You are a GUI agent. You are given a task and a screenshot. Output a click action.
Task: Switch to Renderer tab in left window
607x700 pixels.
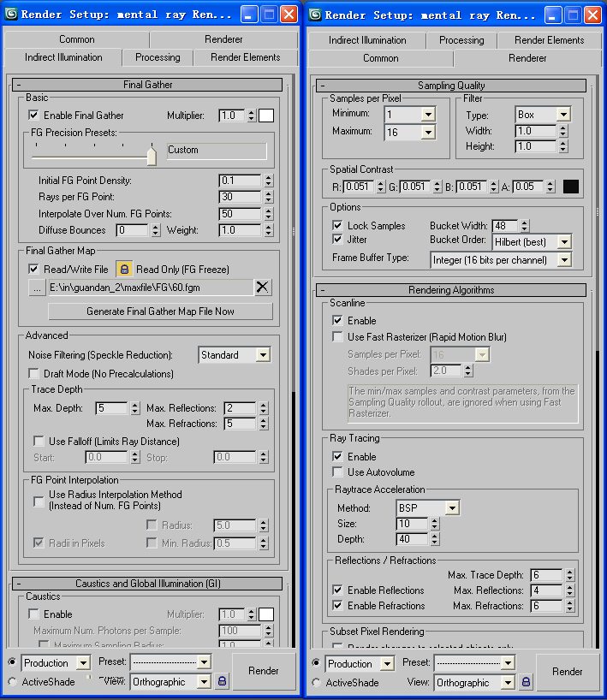point(223,39)
